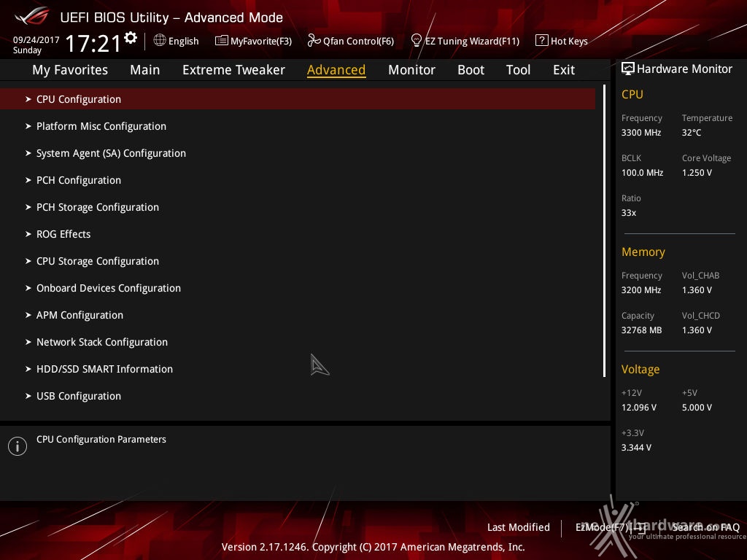Viewport: 747px width, 560px height.
Task: Click the menu list vertical scrollbar
Action: [604, 231]
